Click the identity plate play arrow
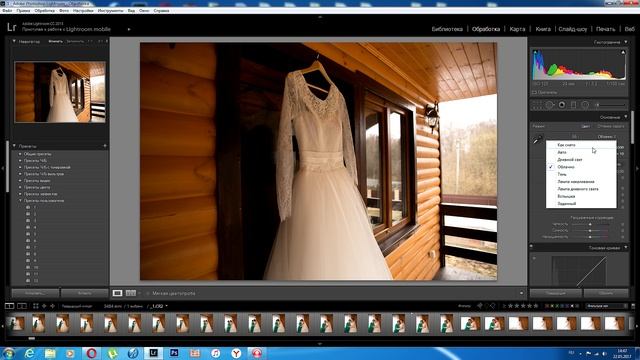Viewport: 640px width, 360px height. 129,29
